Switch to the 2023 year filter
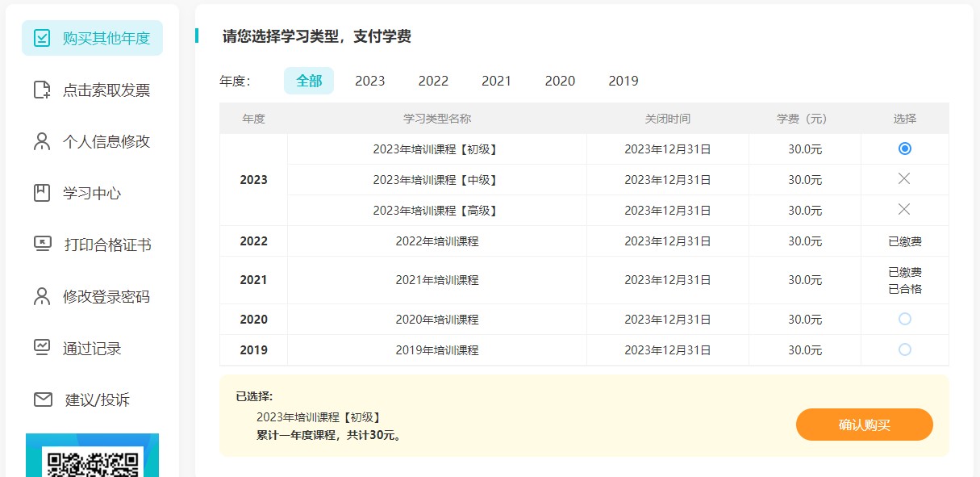 [x=369, y=81]
